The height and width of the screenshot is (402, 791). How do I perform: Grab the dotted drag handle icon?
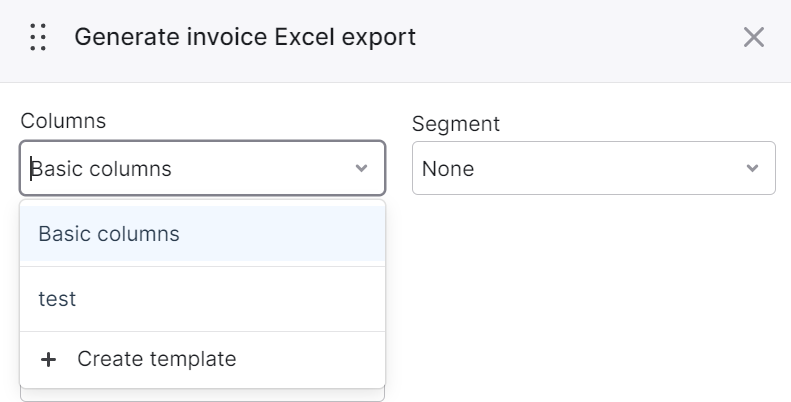[x=38, y=37]
